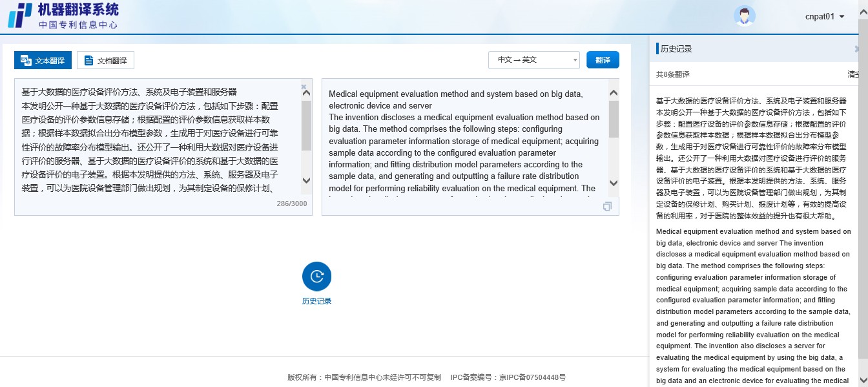This screenshot has width=868, height=387.
Task: Click 清空 to clear the history
Action: tap(852, 74)
